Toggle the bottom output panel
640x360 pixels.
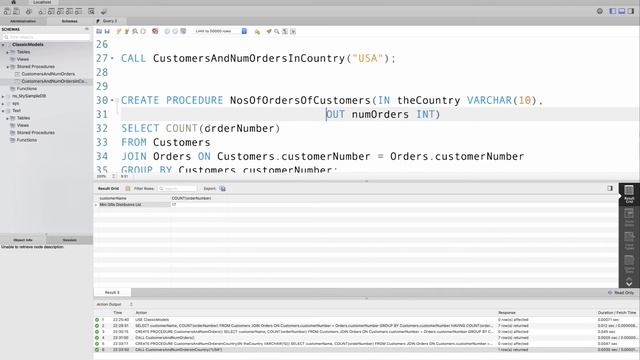[622, 11]
